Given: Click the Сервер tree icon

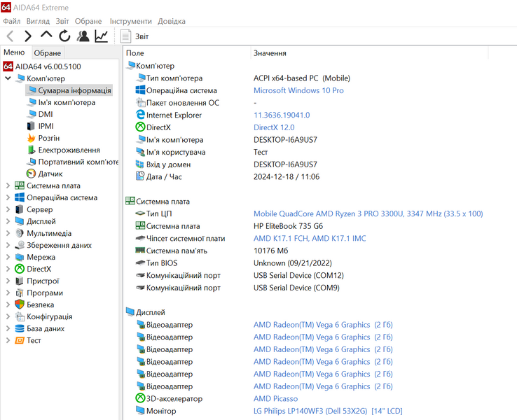Looking at the screenshot, I should click(x=20, y=209).
